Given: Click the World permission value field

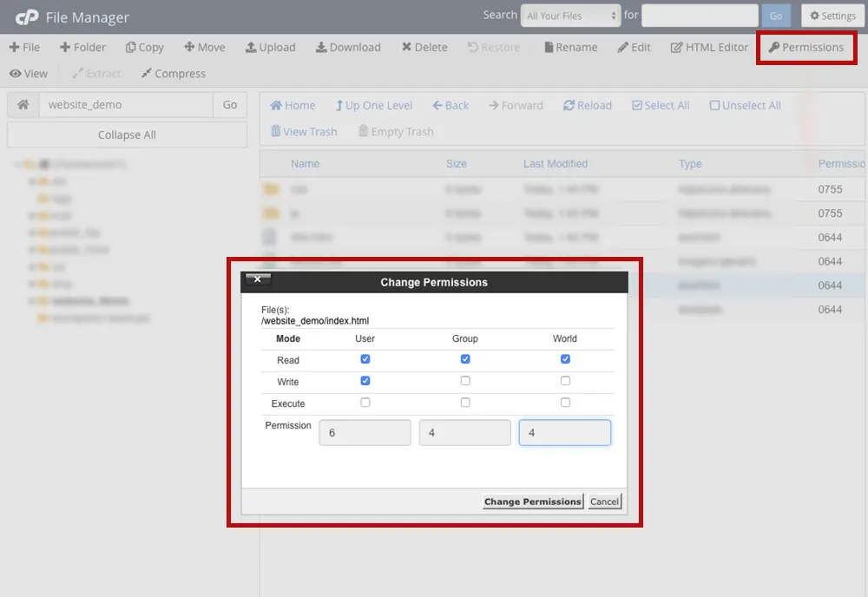Looking at the screenshot, I should point(565,433).
